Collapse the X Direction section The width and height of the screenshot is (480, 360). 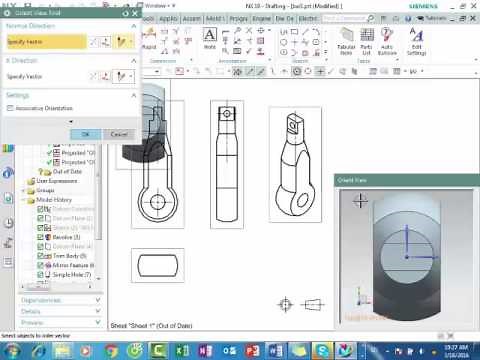point(134,61)
